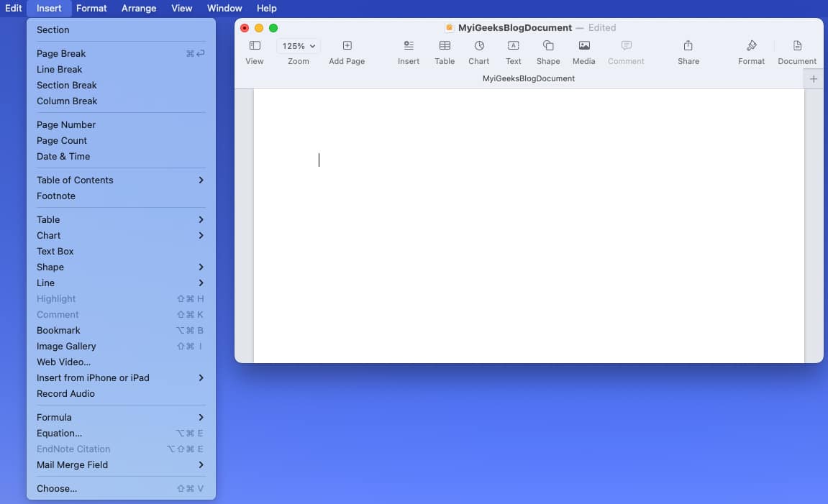Click the Comment toolbar icon
The image size is (828, 504).
pyautogui.click(x=627, y=46)
